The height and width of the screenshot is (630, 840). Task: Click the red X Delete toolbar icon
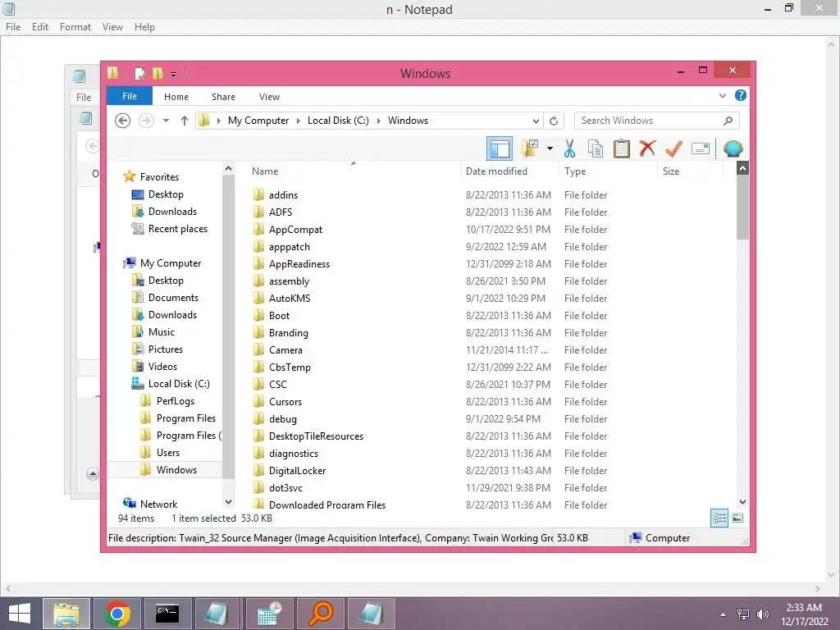[x=647, y=148]
